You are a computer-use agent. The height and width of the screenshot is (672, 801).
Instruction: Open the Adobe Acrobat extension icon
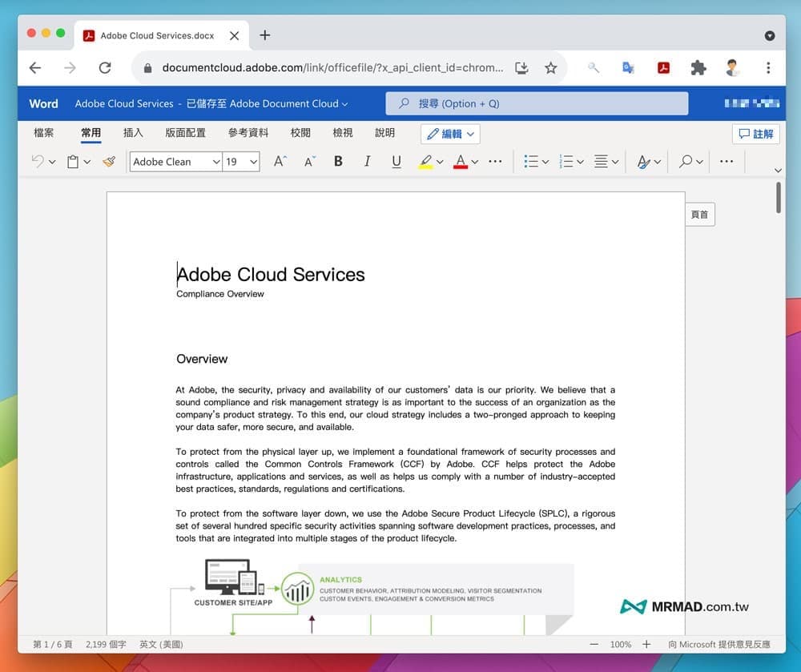pyautogui.click(x=663, y=68)
